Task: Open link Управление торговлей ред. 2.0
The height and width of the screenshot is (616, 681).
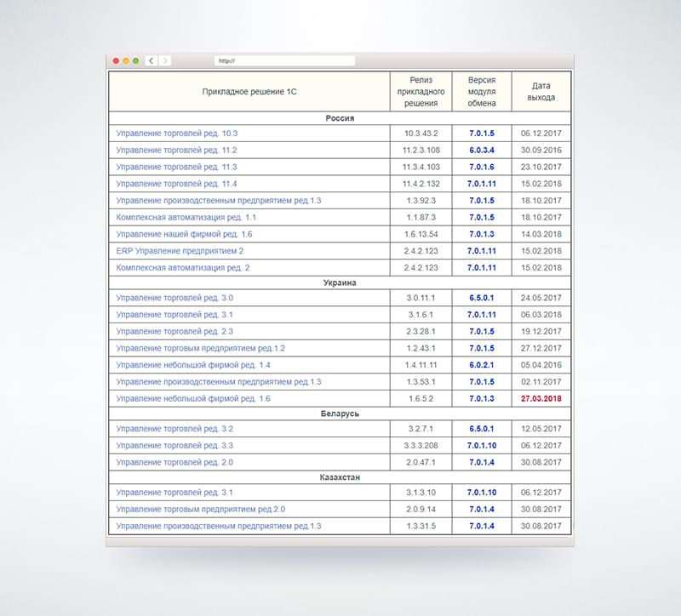Action: tap(175, 462)
